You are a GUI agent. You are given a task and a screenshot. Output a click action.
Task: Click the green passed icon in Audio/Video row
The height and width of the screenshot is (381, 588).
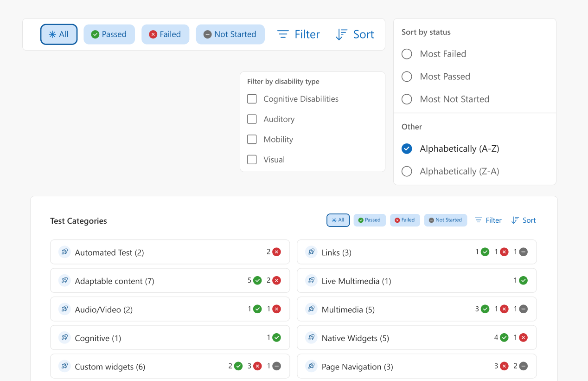[257, 309]
